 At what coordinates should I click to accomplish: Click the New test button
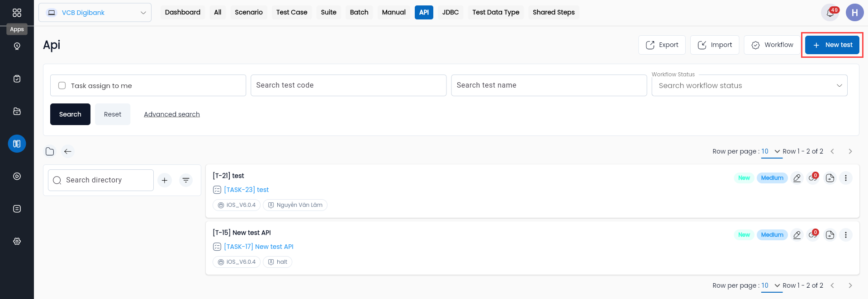(832, 45)
